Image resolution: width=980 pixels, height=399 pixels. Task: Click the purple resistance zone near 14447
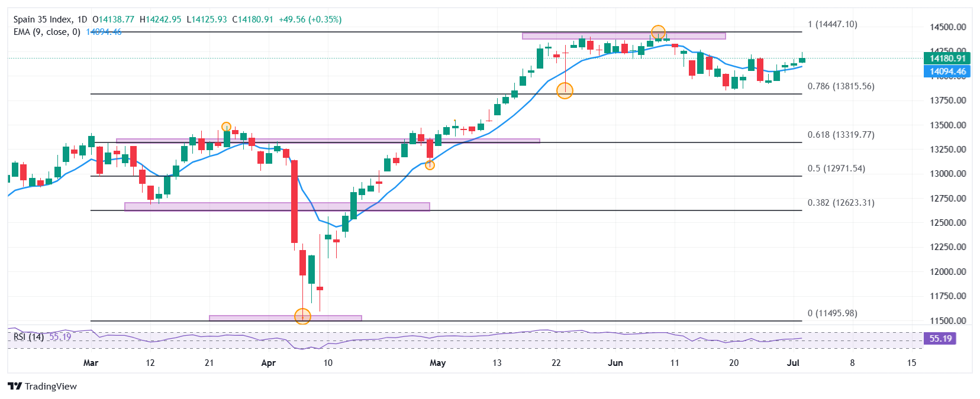(624, 36)
